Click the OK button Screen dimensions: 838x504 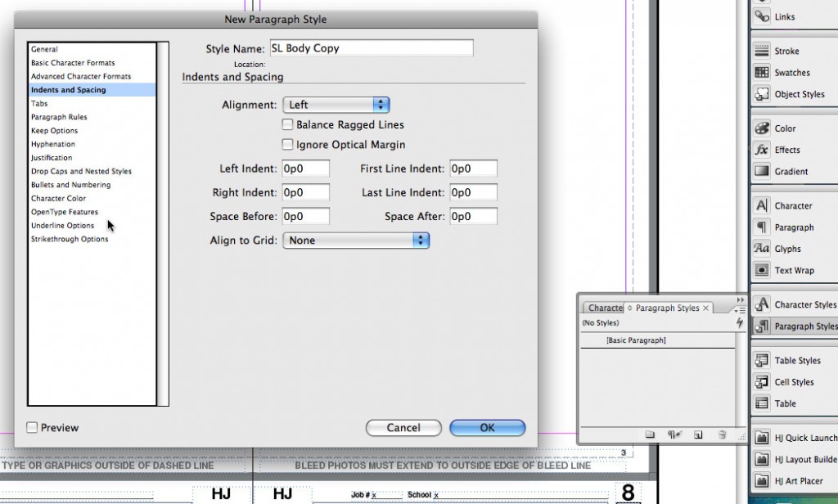pyautogui.click(x=487, y=427)
